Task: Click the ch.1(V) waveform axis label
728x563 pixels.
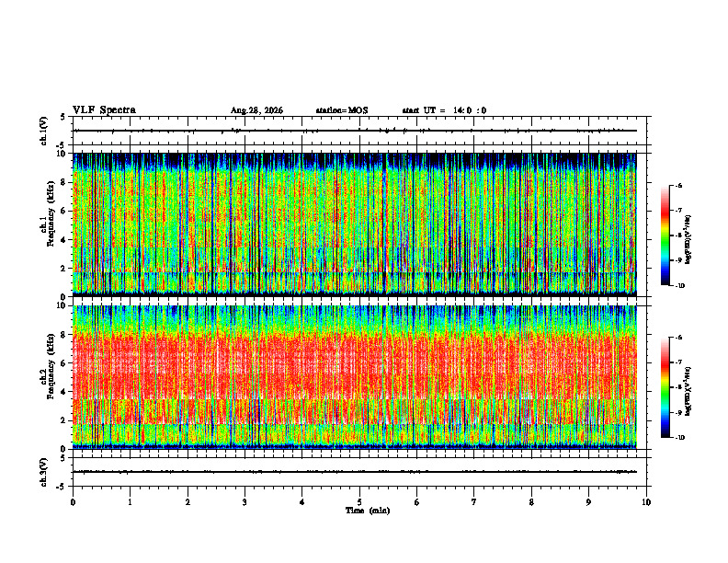Action: pos(44,131)
